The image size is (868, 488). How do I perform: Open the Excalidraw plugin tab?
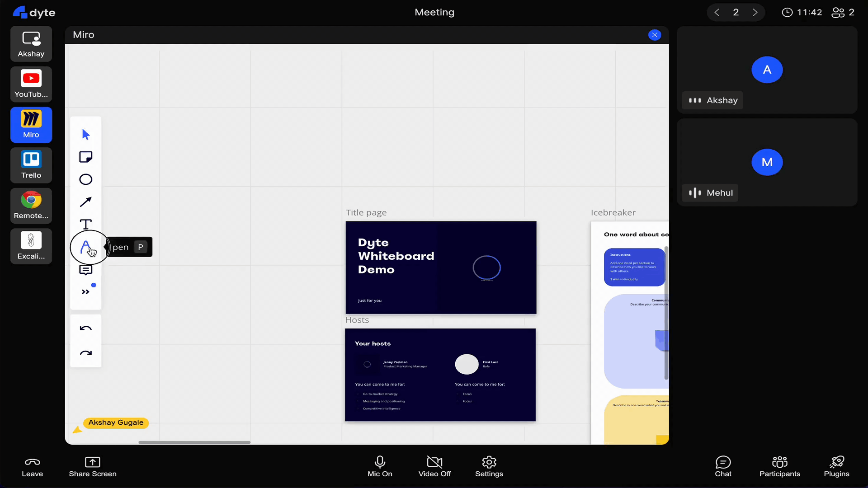click(31, 246)
